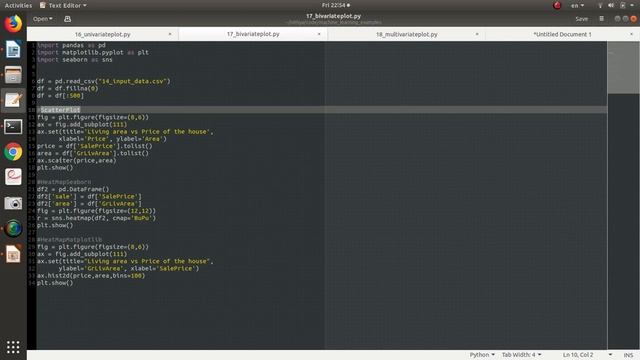Click the 'df = df[:500]' line
Screen dimensions: 640x360
click(x=60, y=96)
